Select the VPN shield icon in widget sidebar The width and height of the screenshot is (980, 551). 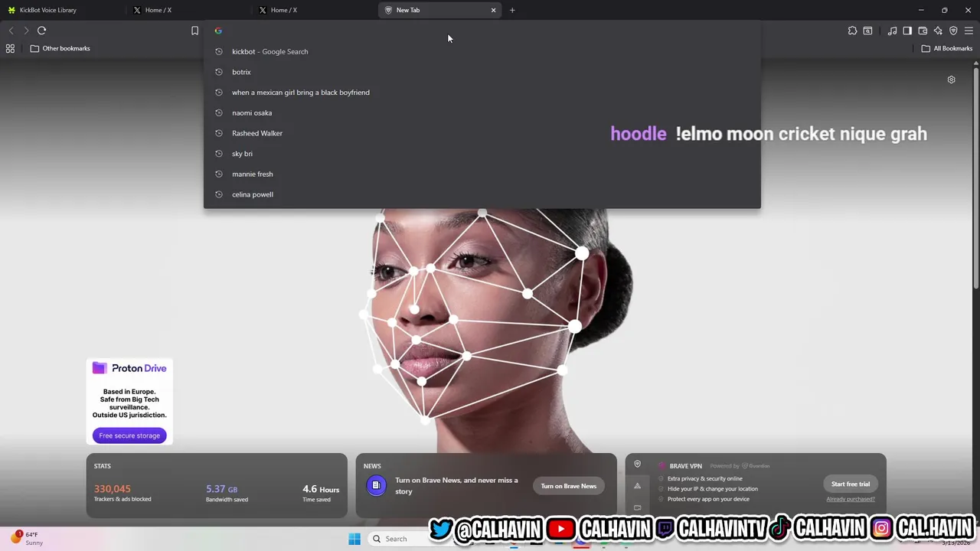pos(637,465)
